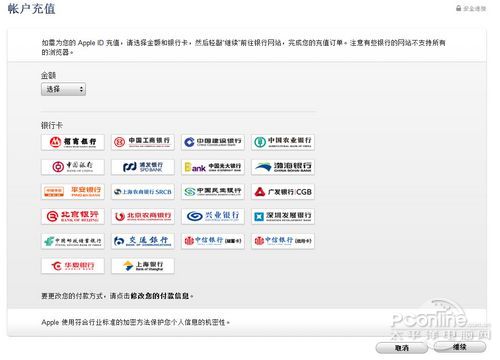Click the 继续 continue button
The height and width of the screenshot is (360, 500).
click(x=460, y=347)
